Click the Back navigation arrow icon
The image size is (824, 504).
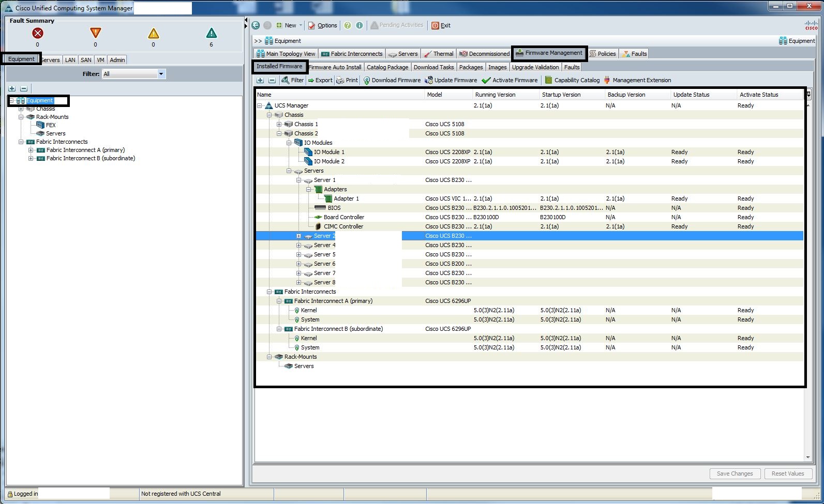(x=256, y=25)
